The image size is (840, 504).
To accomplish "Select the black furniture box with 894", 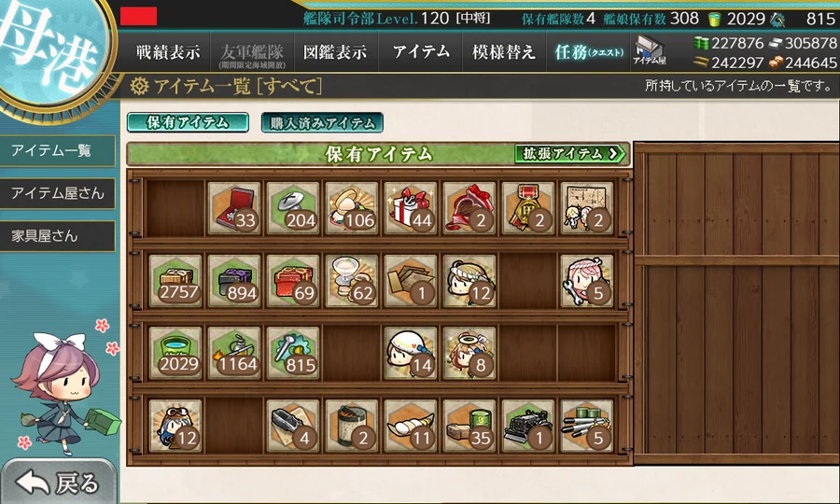I will tap(234, 281).
